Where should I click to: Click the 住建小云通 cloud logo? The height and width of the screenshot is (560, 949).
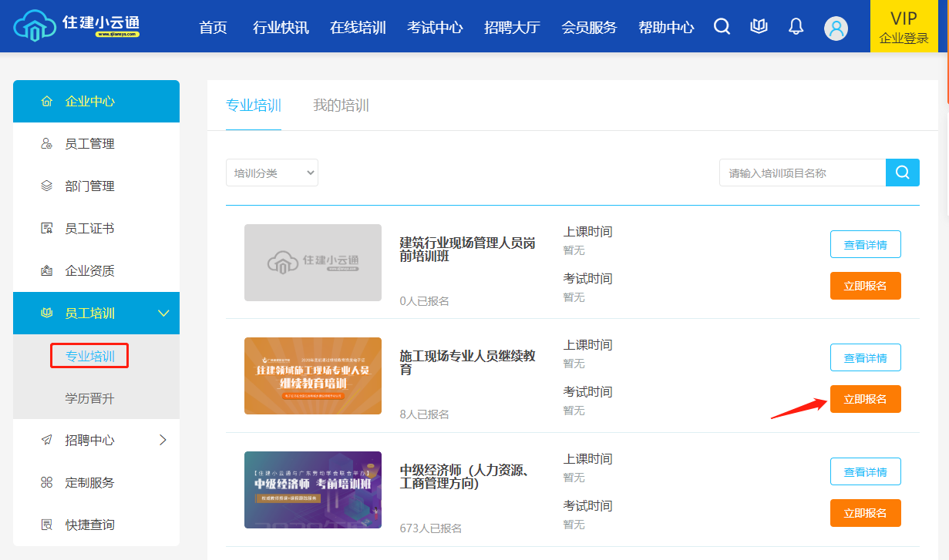click(76, 26)
